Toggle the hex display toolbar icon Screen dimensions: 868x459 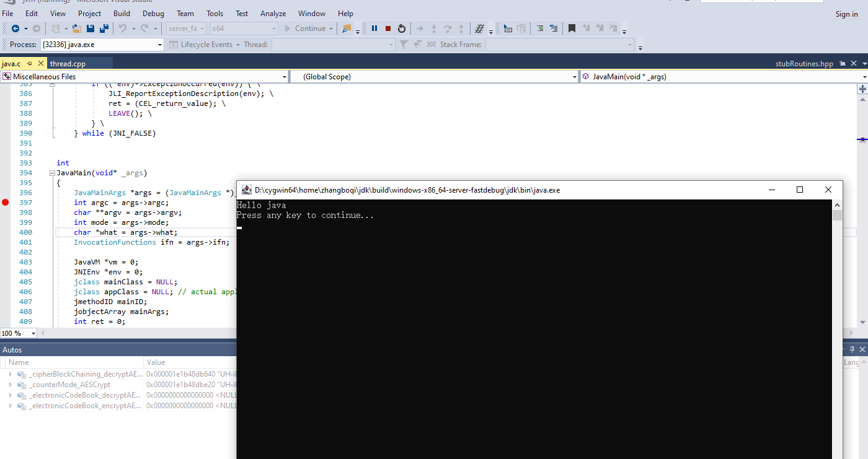click(479, 28)
